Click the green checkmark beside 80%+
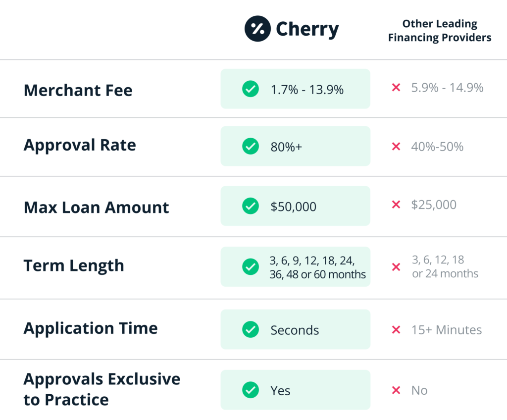Image resolution: width=507 pixels, height=420 pixels. pyautogui.click(x=251, y=146)
